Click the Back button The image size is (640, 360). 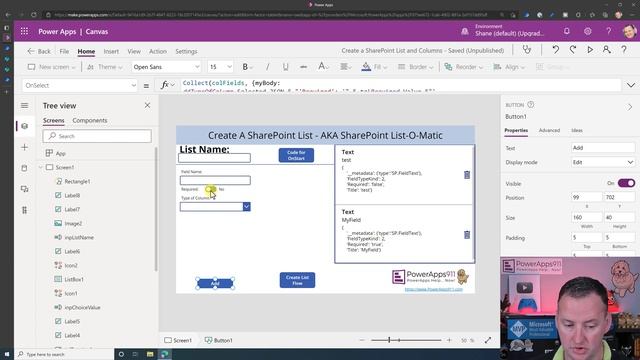(x=39, y=51)
